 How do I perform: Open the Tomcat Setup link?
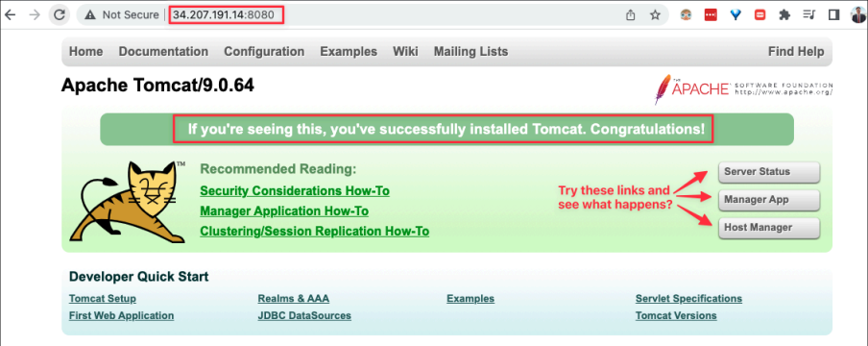tap(103, 299)
